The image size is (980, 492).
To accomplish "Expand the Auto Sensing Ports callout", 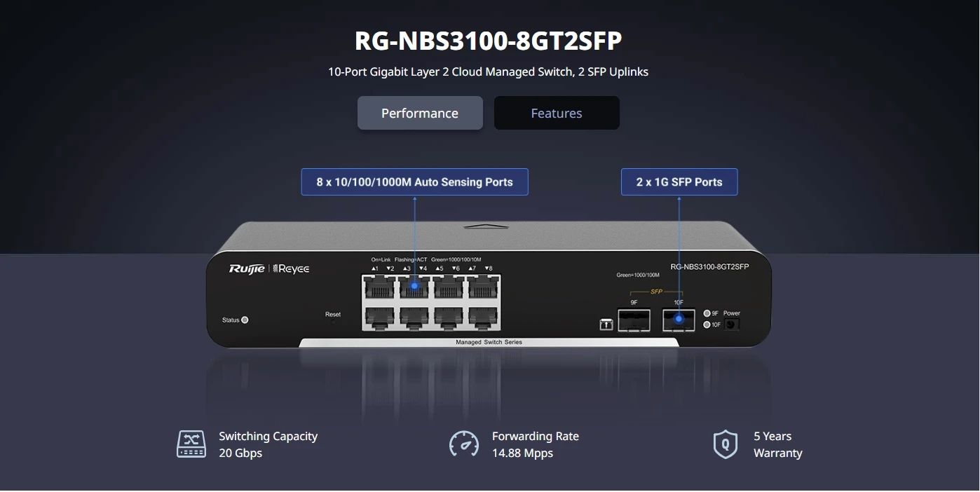I will point(415,182).
